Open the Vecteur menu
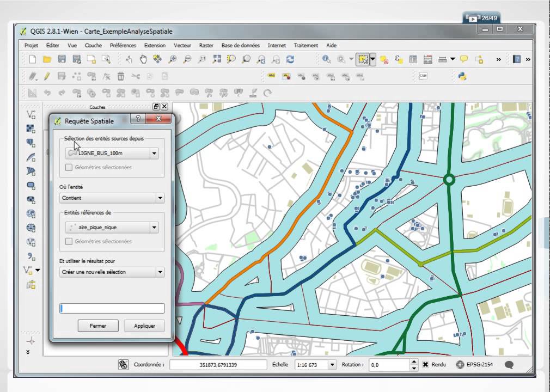550x392 pixels. [x=182, y=46]
